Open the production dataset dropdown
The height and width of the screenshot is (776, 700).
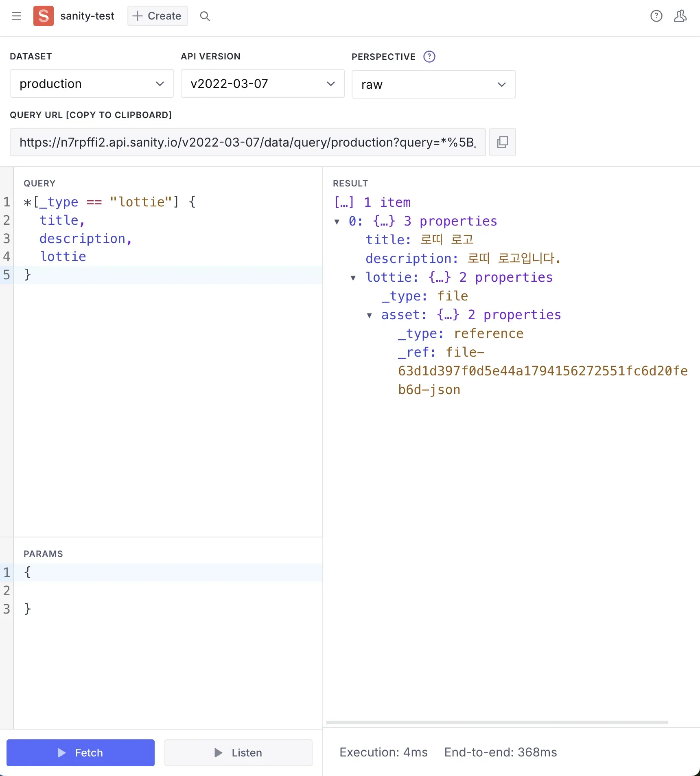pyautogui.click(x=92, y=84)
